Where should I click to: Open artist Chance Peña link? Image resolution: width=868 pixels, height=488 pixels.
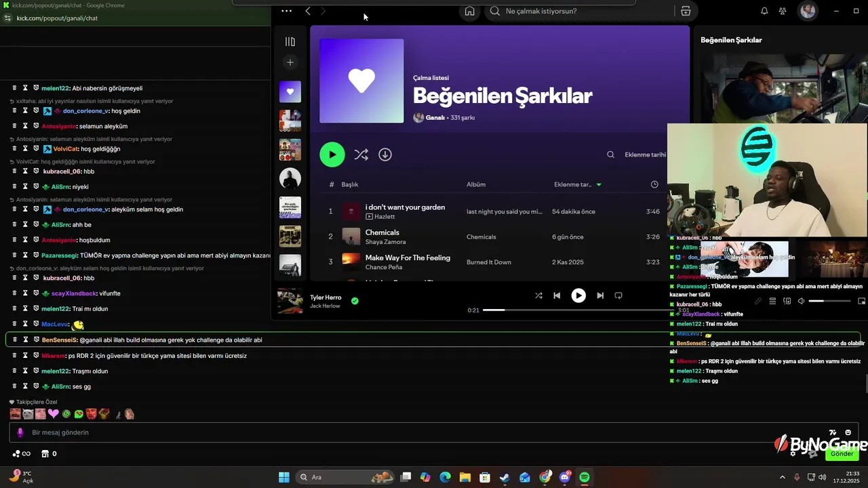pos(383,267)
